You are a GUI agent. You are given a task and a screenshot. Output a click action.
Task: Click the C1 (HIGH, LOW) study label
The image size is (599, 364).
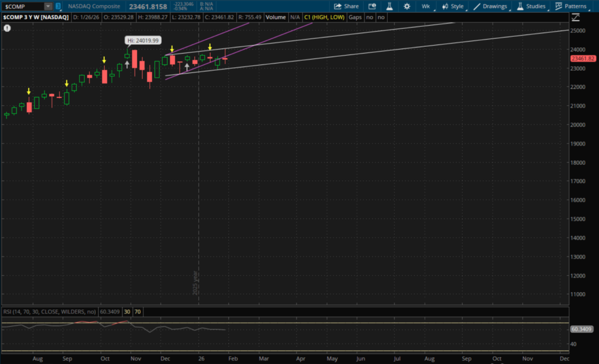[x=324, y=18]
